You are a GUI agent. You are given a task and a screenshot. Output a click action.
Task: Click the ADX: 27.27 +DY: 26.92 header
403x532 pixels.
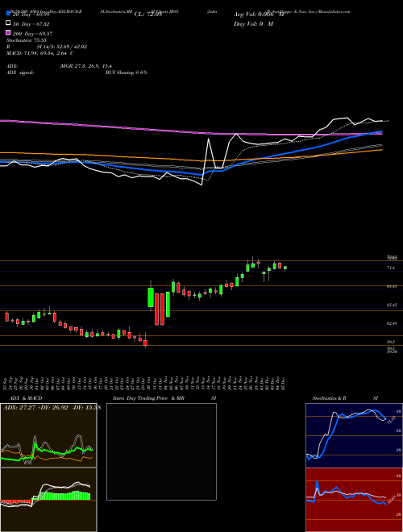click(52, 407)
